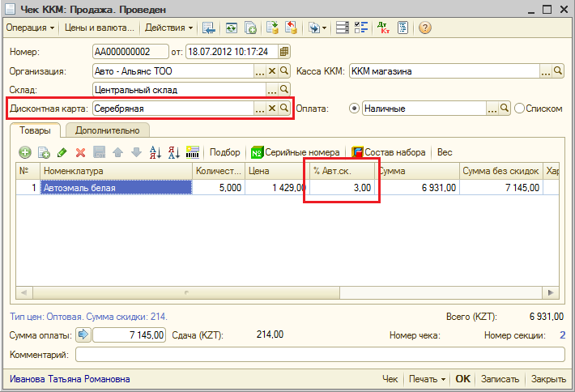Viewport: 575px width, 392px height.
Task: Clear the Дисконтная карта field with X
Action: click(x=272, y=108)
